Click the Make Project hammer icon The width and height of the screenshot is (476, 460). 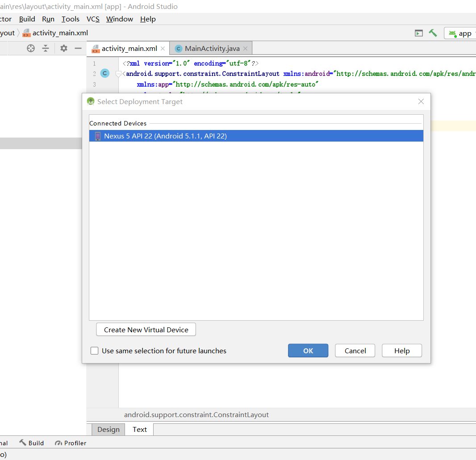pyautogui.click(x=433, y=33)
